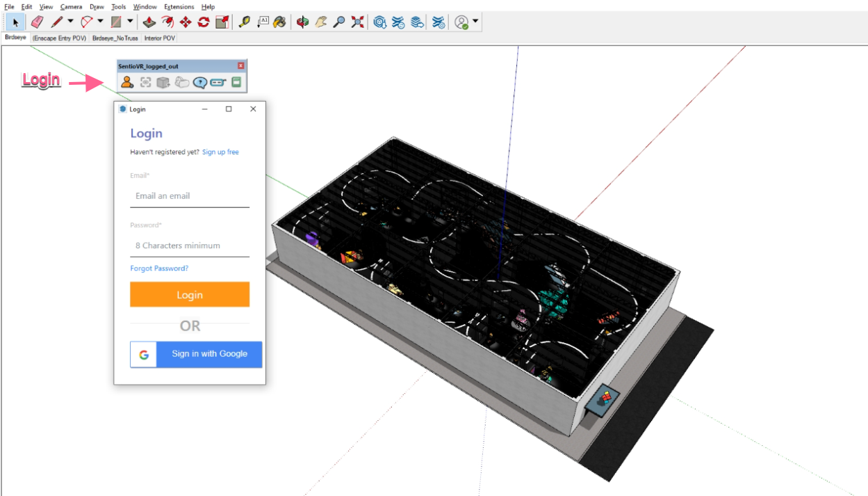Open the Edit menu

[x=26, y=6]
